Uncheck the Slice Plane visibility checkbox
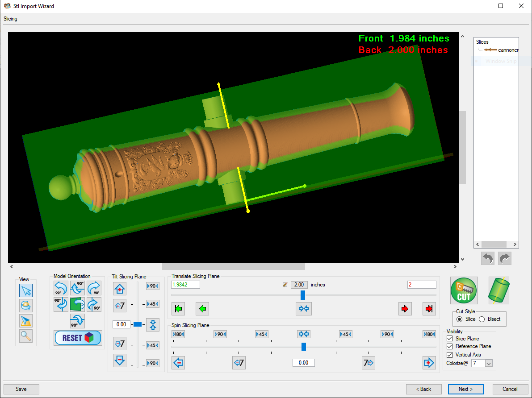 (450, 339)
